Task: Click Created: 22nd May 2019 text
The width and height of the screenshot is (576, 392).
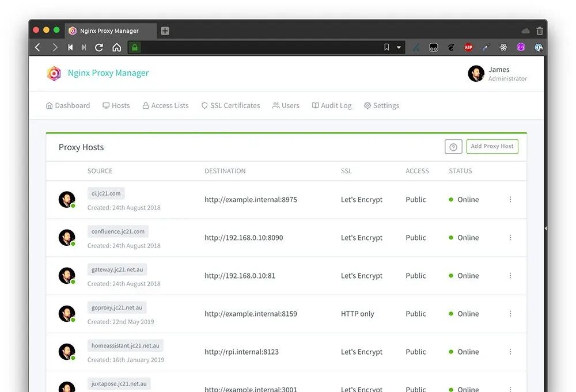Action: pos(120,322)
